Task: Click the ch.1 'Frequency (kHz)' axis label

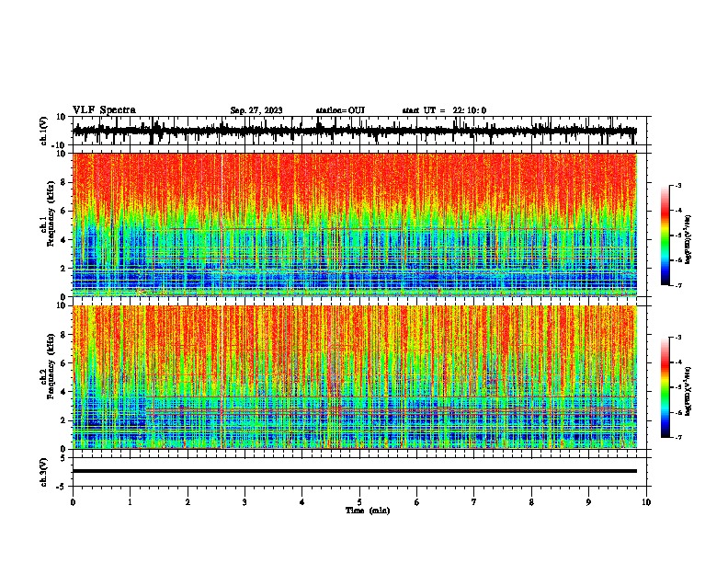Action: tap(51, 214)
